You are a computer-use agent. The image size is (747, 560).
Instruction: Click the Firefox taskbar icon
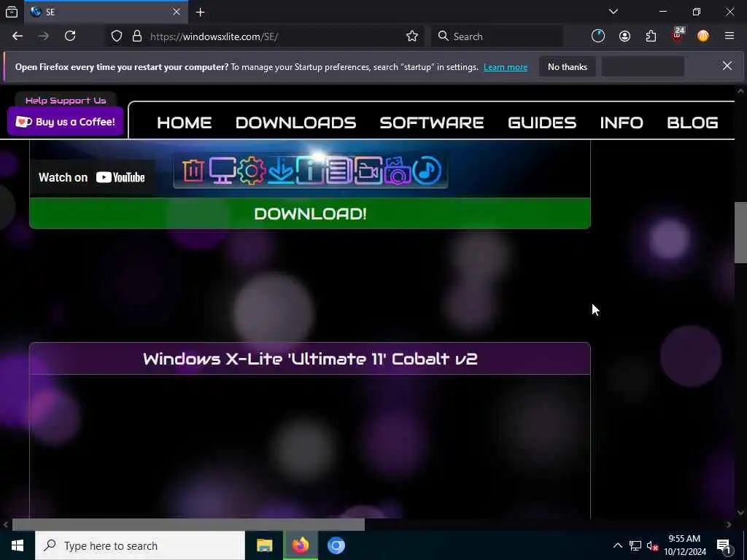(x=300, y=545)
